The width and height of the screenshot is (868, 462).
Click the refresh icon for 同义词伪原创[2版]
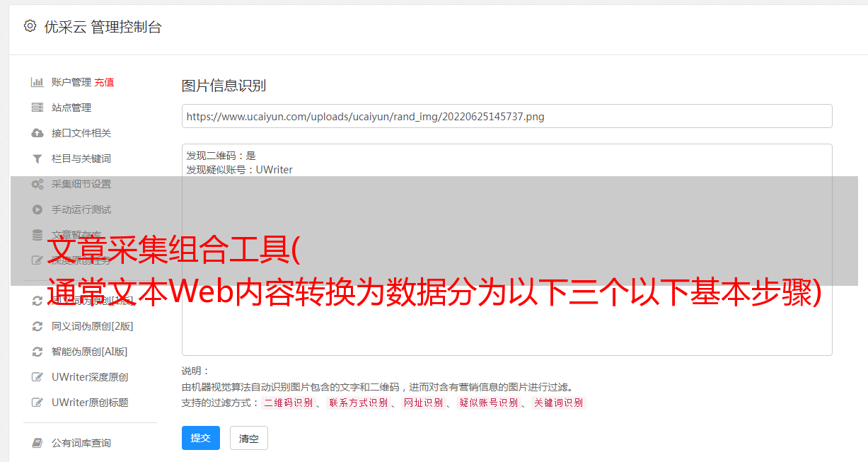37,326
